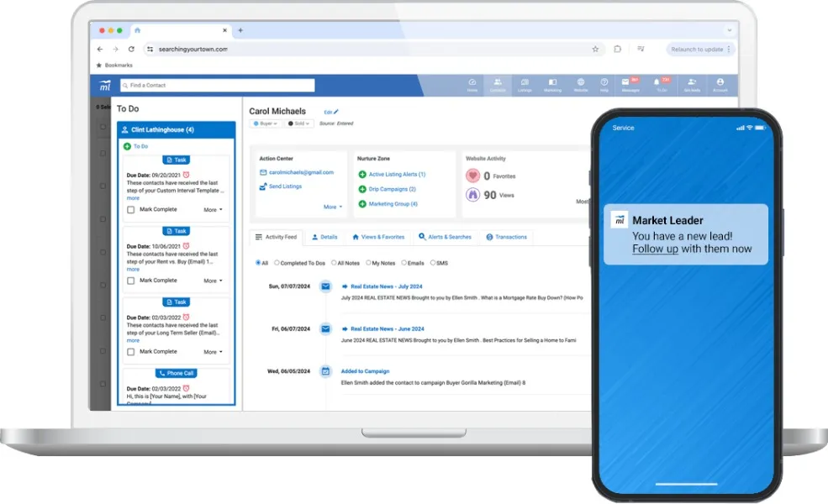
Task: Switch to Views & Favorites tab
Action: pyautogui.click(x=378, y=237)
